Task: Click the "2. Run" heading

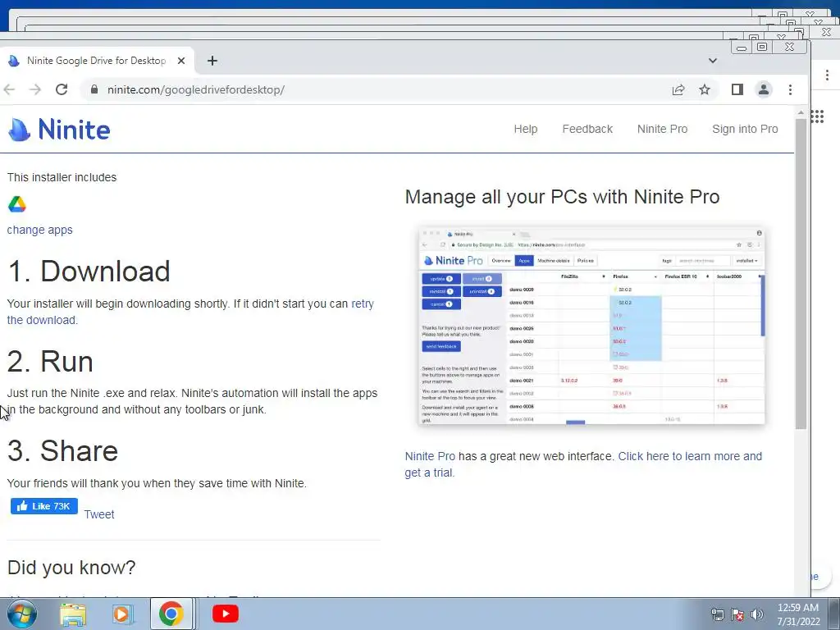Action: [50, 361]
